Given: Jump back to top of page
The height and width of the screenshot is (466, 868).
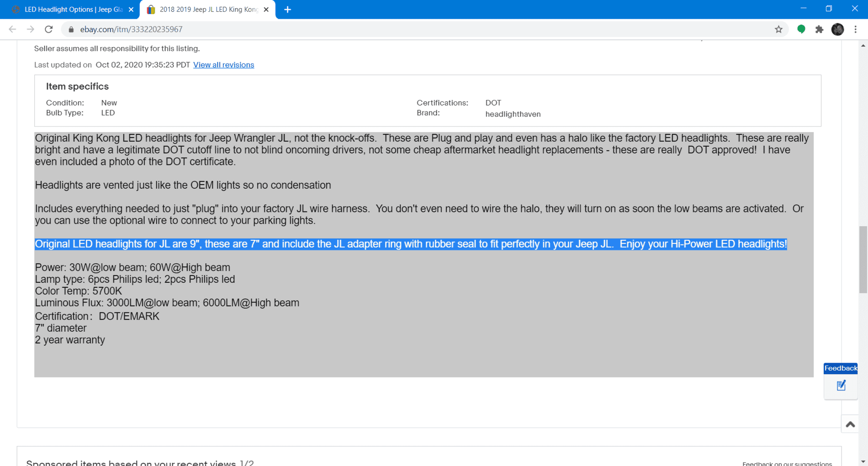Looking at the screenshot, I should [850, 424].
